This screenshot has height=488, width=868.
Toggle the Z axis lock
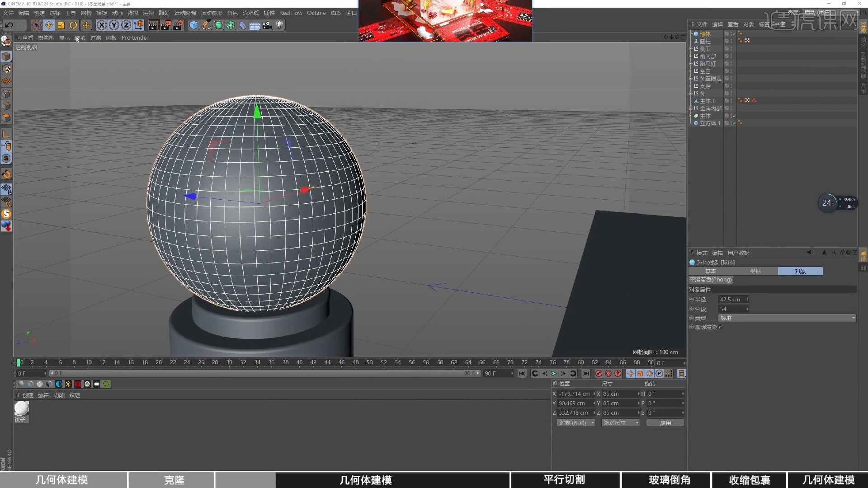point(126,25)
